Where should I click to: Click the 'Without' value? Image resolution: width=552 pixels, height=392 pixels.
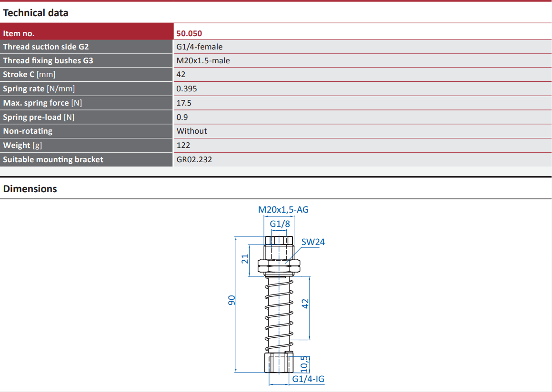[191, 131]
